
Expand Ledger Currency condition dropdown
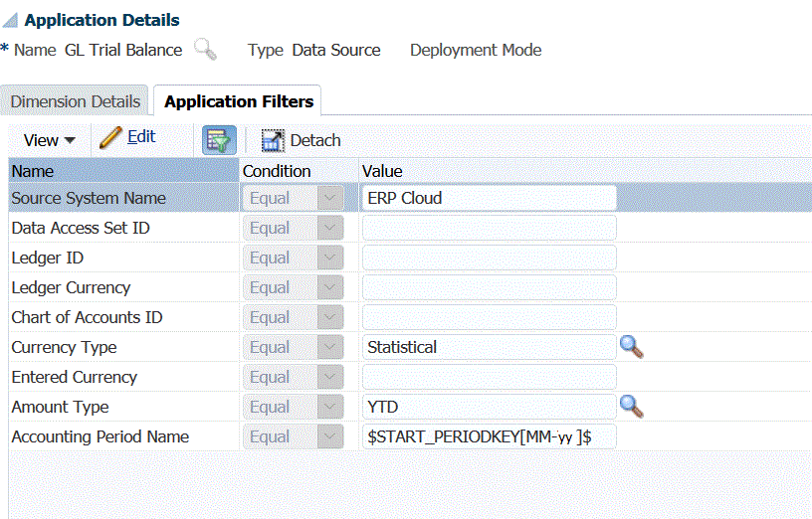coord(328,287)
